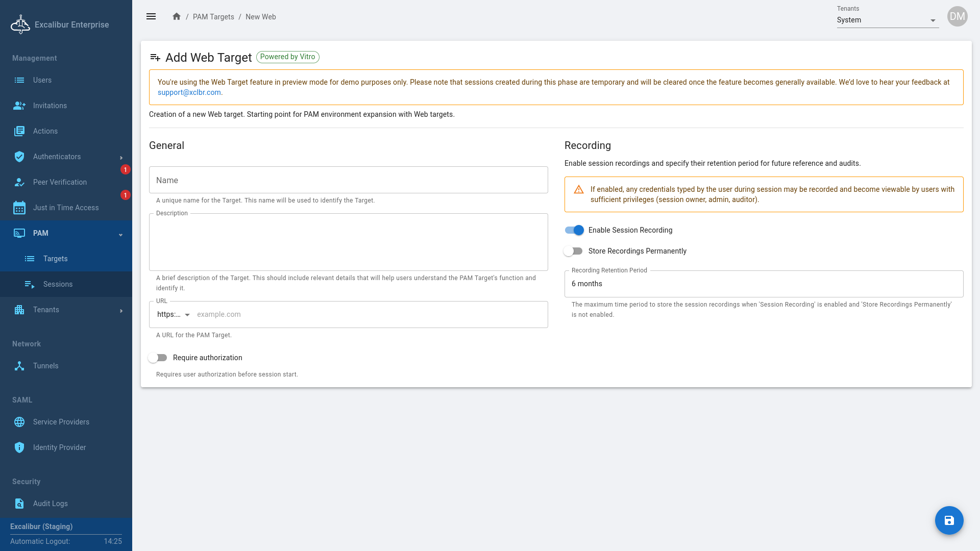Image resolution: width=980 pixels, height=551 pixels.
Task: Go to home via breadcrumb icon
Action: 177,16
